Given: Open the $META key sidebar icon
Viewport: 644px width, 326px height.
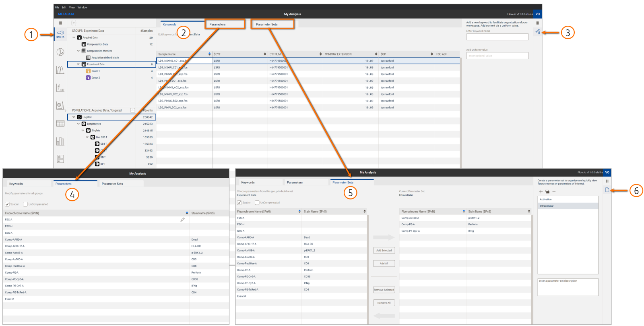Looking at the screenshot, I should point(60,34).
